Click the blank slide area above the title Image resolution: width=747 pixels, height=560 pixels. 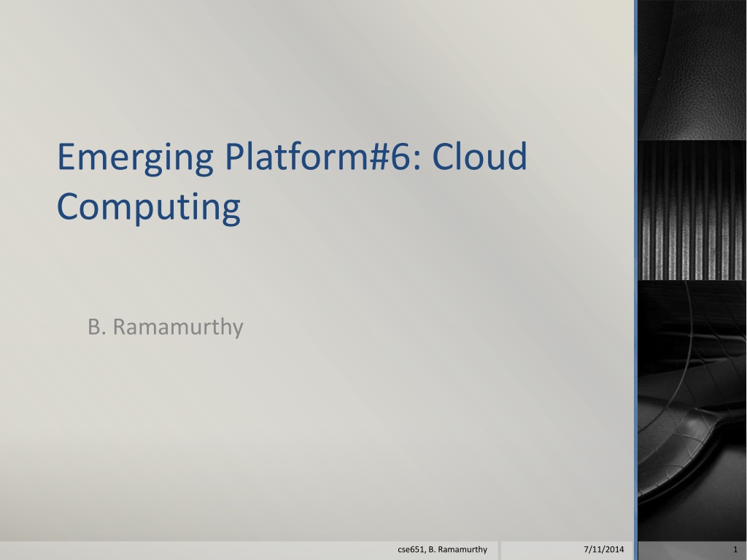tap(314, 66)
